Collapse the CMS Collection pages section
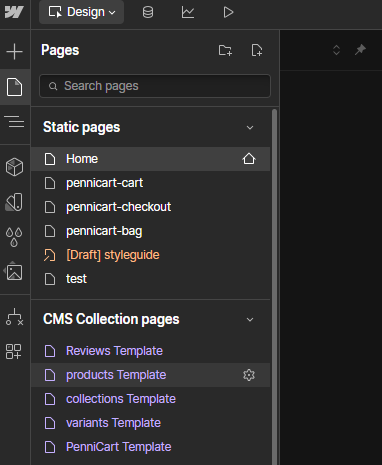 pyautogui.click(x=250, y=320)
